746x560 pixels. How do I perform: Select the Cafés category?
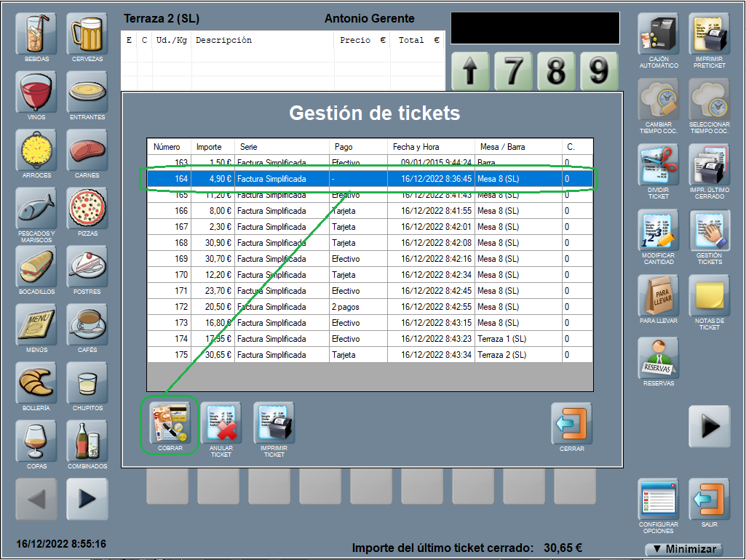(87, 324)
